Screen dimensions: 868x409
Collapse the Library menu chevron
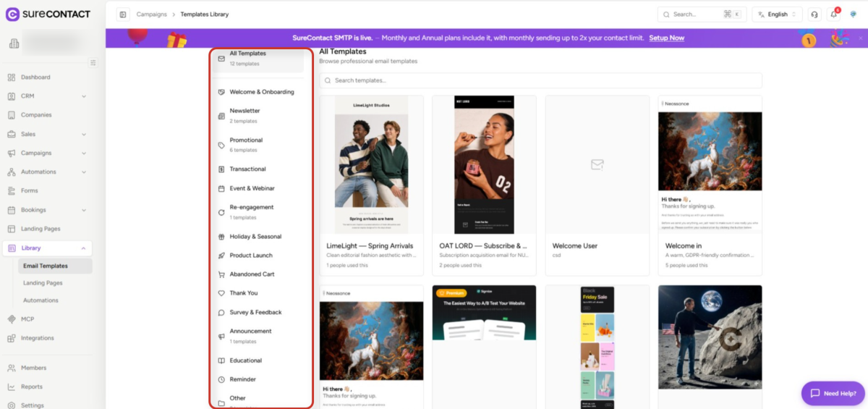[84, 248]
